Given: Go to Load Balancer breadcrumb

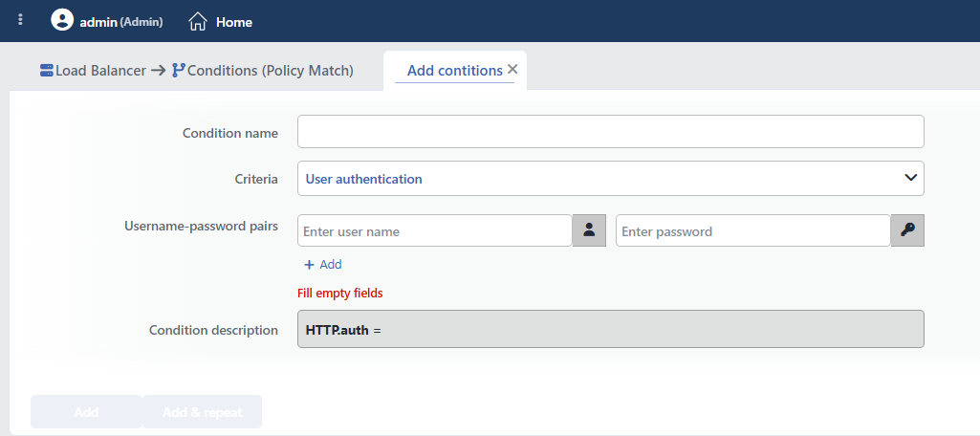Looking at the screenshot, I should [100, 71].
